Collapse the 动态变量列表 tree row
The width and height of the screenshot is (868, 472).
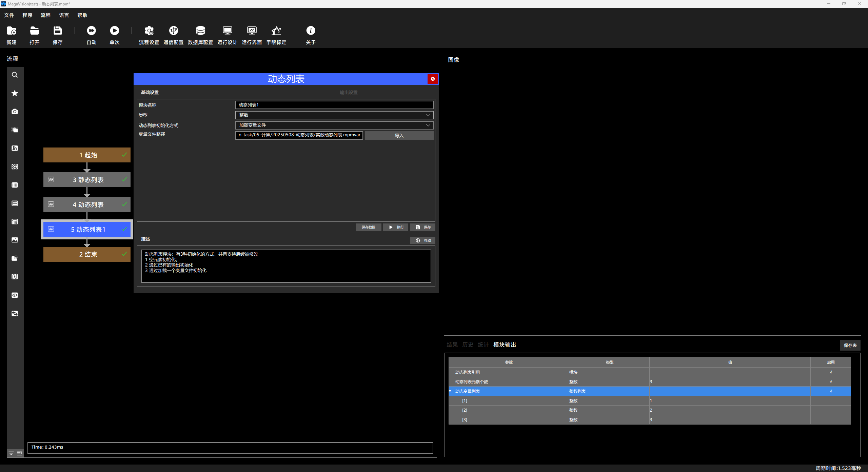click(450, 391)
